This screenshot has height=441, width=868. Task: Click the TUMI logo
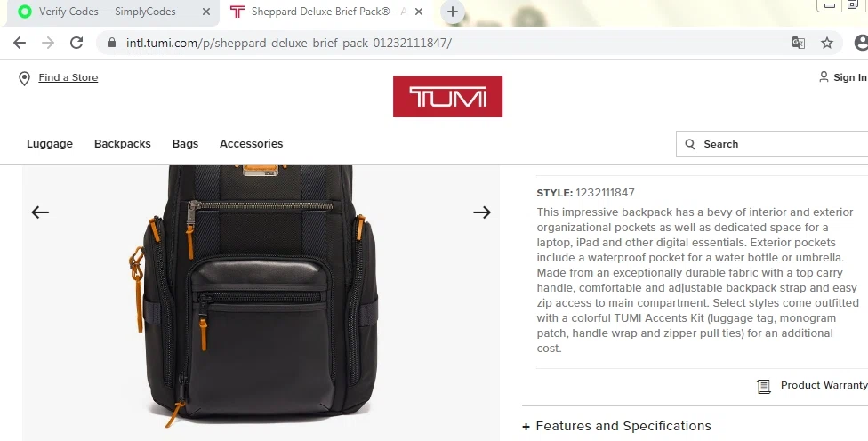pyautogui.click(x=447, y=96)
